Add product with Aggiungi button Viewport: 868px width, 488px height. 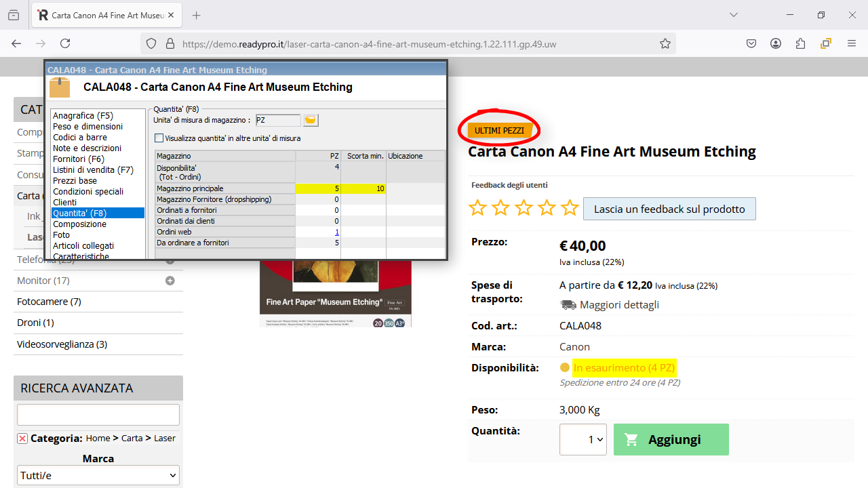click(671, 439)
